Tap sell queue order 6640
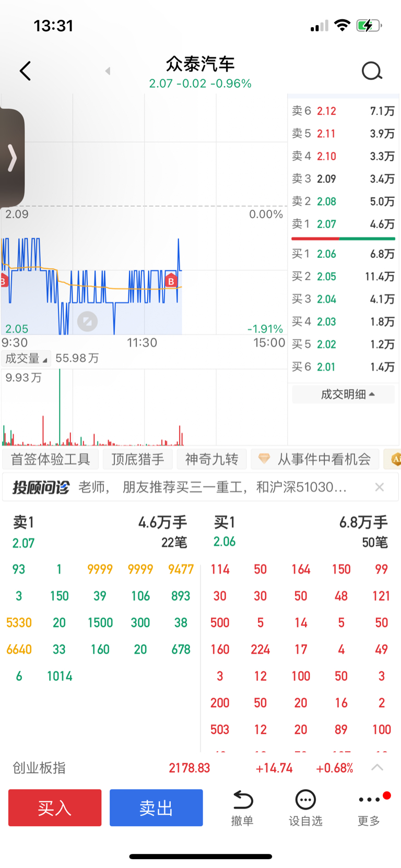Image resolution: width=401 pixels, height=868 pixels. pos(19,649)
